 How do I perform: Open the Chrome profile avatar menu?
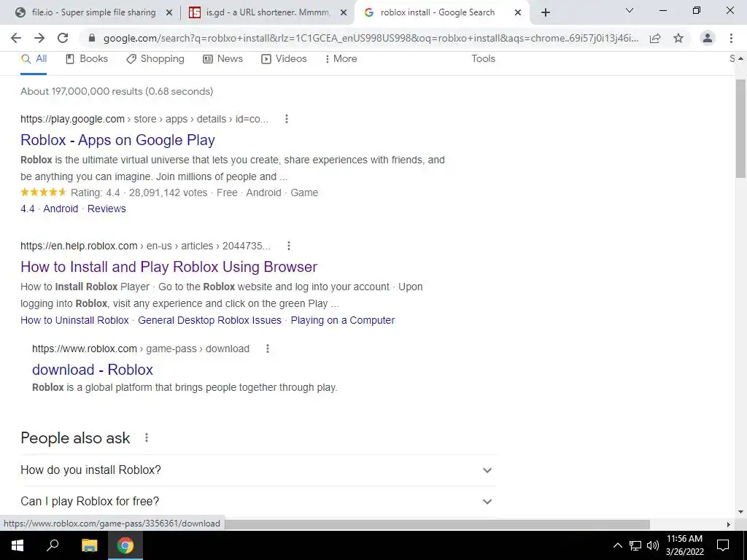point(708,38)
